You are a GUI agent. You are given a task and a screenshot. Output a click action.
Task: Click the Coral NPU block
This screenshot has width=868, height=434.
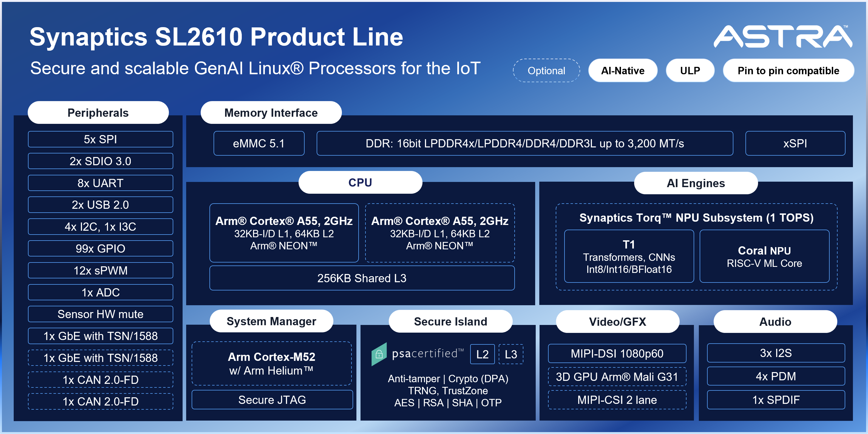click(x=764, y=256)
